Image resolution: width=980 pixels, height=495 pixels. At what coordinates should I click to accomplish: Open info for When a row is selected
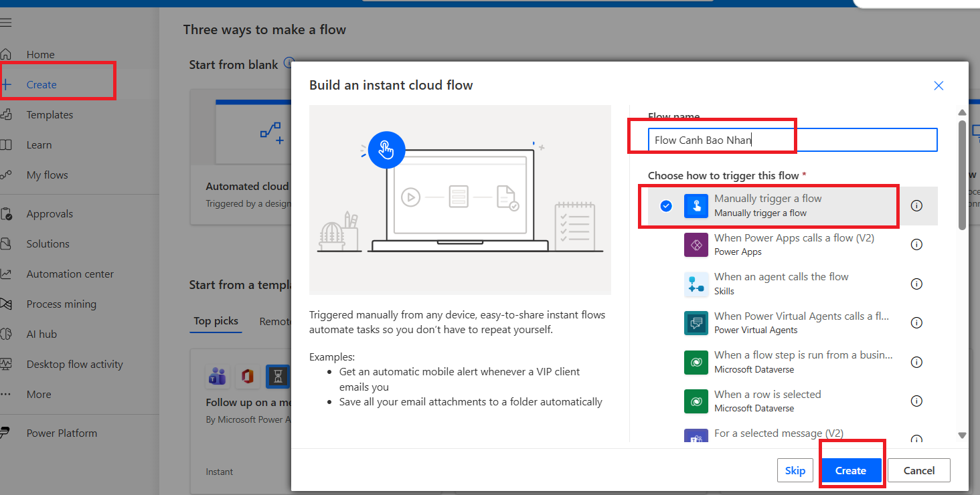click(x=916, y=401)
